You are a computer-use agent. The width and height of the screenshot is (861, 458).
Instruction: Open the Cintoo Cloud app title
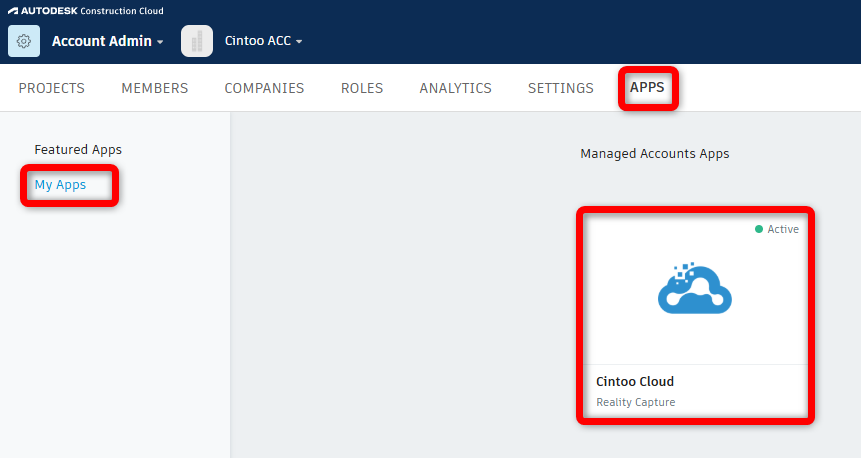tap(635, 382)
